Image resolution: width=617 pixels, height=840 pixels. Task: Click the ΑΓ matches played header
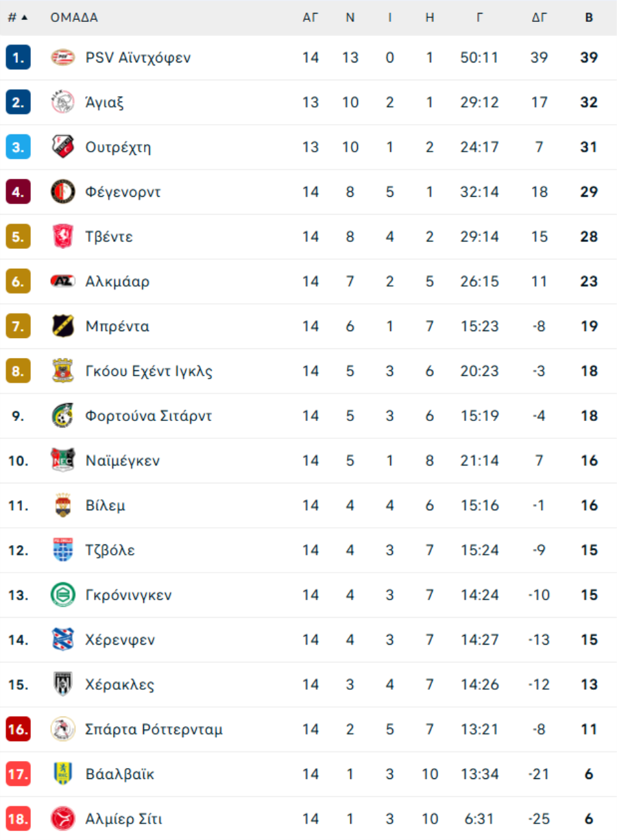coord(311,18)
